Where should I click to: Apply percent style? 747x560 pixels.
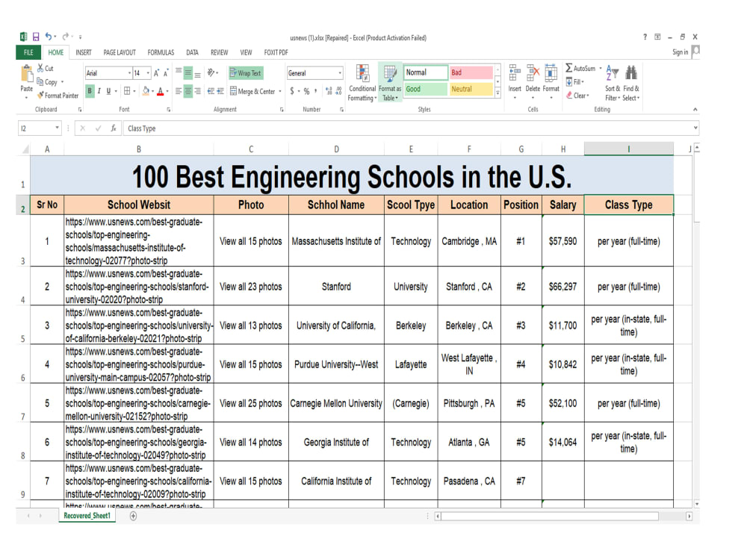click(306, 91)
